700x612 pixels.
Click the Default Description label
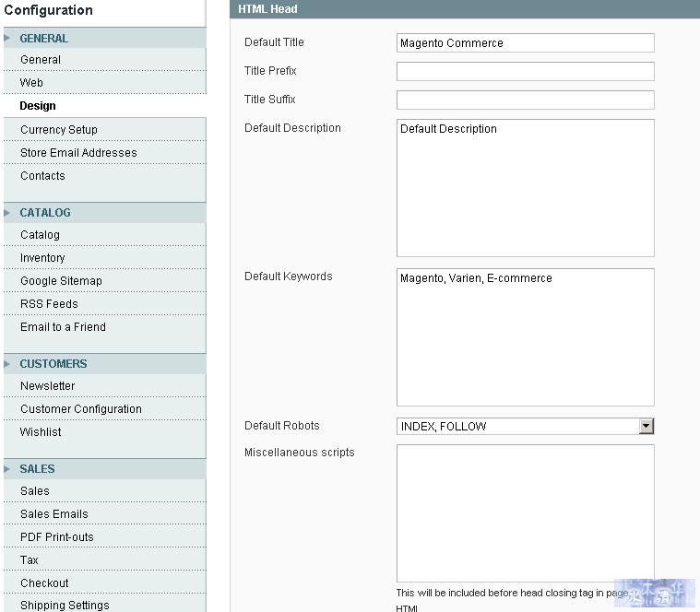292,128
